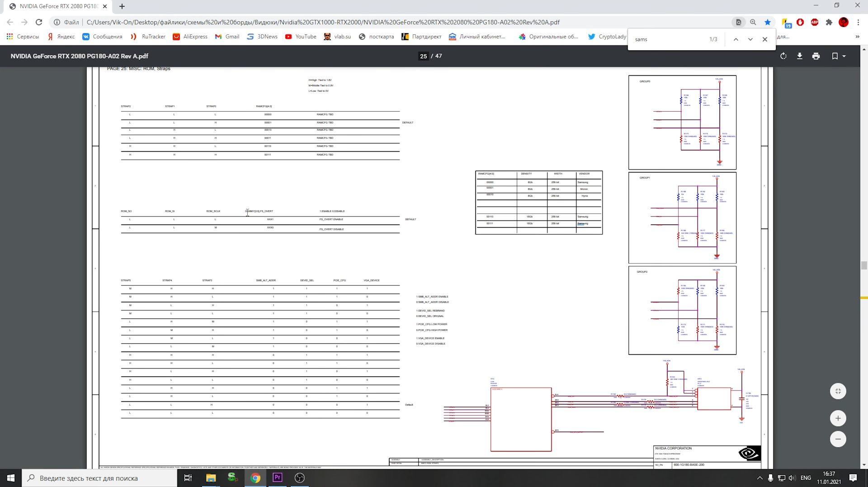Open the RuTracker bookmark
The width and height of the screenshot is (868, 487).
pos(148,37)
